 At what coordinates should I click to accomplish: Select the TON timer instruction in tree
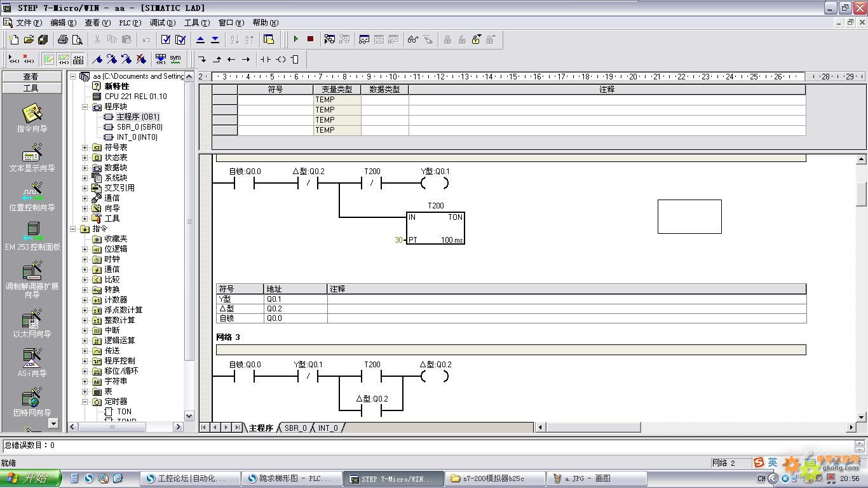124,412
